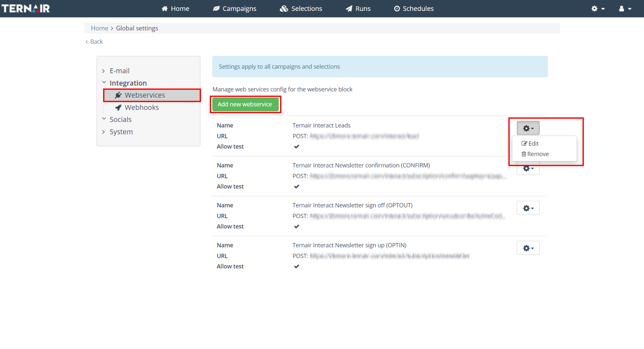The width and height of the screenshot is (644, 349).
Task: Click 'Ternair Interact Newsletter sign up (OPTIN)' text
Action: pyautogui.click(x=349, y=245)
